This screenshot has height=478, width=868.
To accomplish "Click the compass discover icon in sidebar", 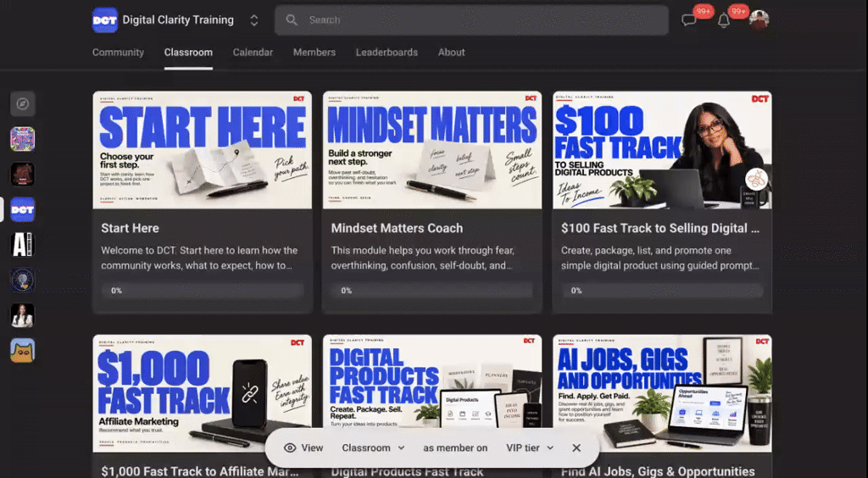I will coord(23,103).
